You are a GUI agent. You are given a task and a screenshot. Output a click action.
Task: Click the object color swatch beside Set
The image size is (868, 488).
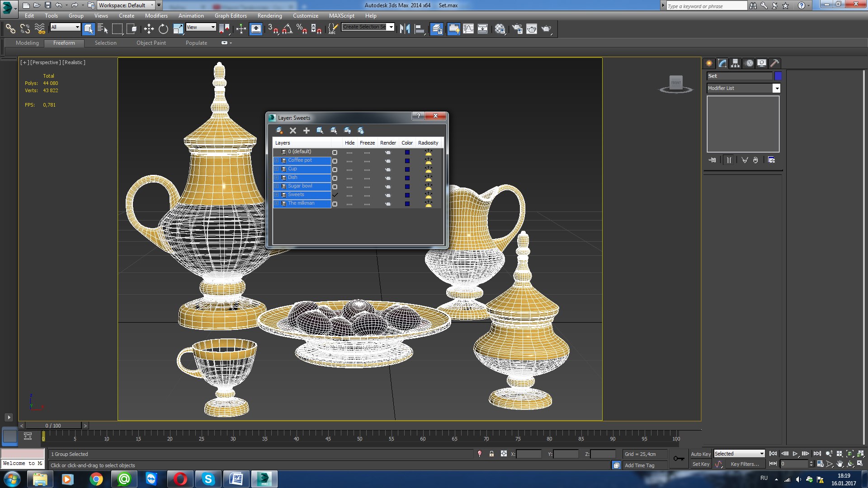[778, 76]
